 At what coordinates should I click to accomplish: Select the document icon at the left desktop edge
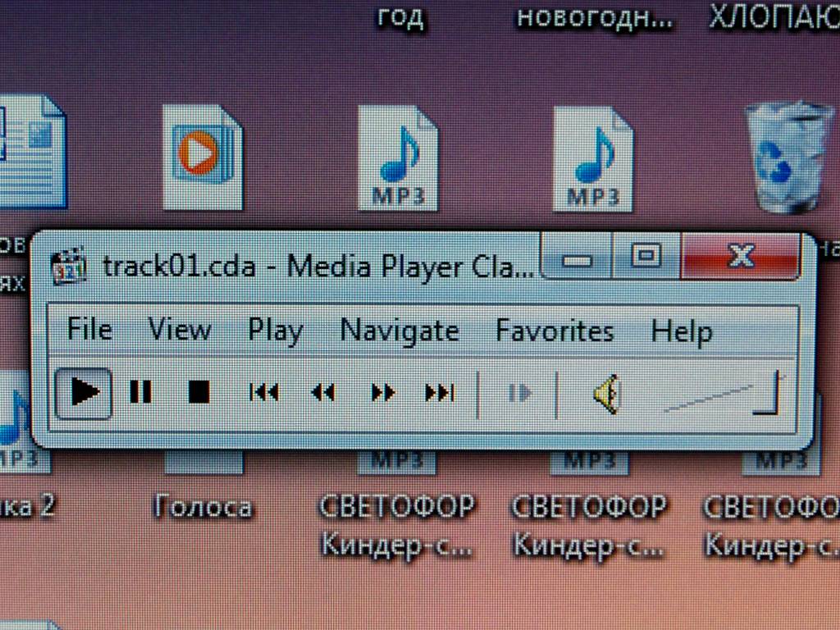pyautogui.click(x=32, y=152)
